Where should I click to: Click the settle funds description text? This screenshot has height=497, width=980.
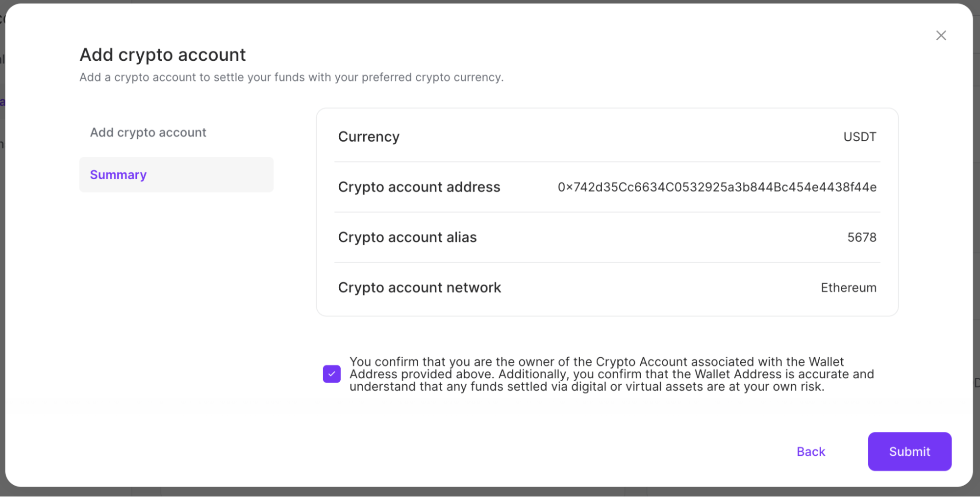[292, 77]
